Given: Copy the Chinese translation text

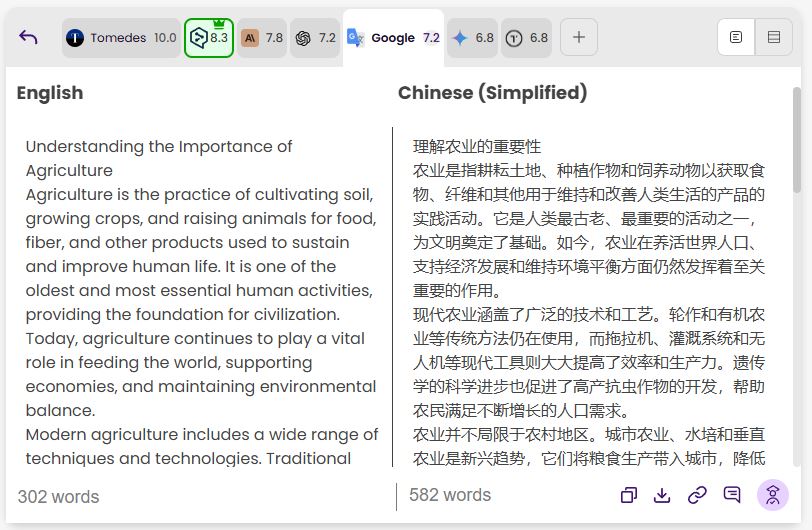Looking at the screenshot, I should (x=629, y=495).
